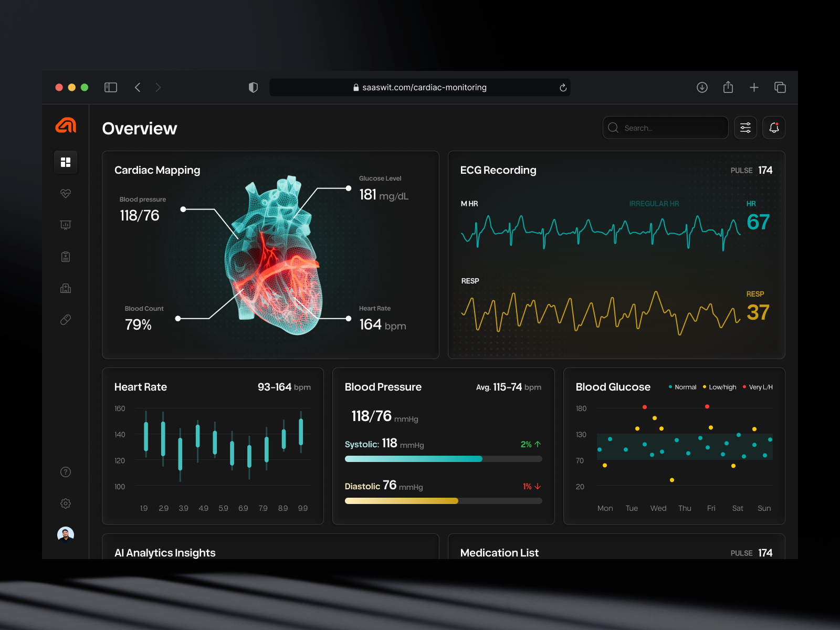This screenshot has height=630, width=840.
Task: Click the AI Analytics Insights heading
Action: (165, 553)
